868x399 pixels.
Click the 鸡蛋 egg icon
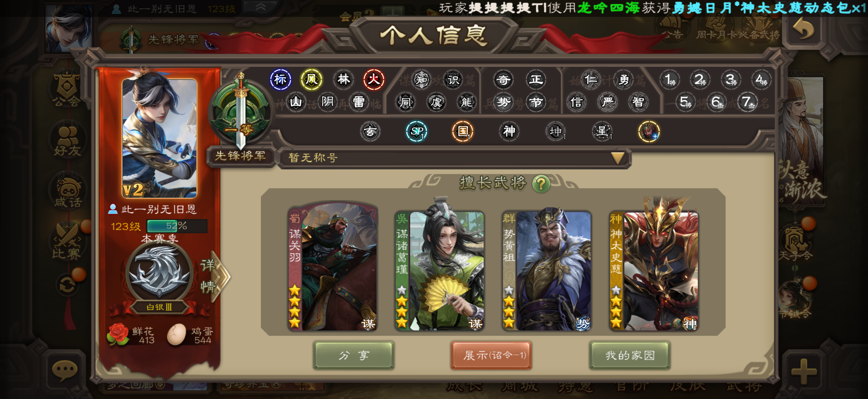pos(177,335)
